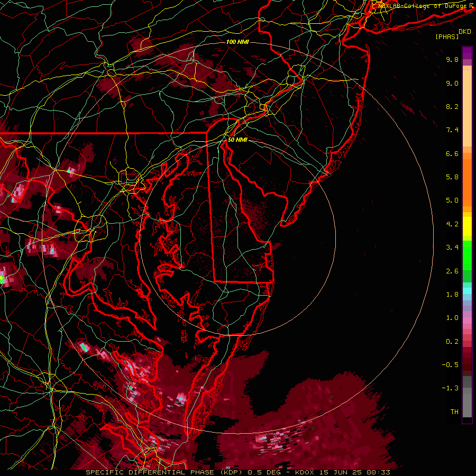Click the SPECIFIC DIFFERENTIAL PHASE (KDP) caption
Screen dimensions: 476x476
(165, 472)
